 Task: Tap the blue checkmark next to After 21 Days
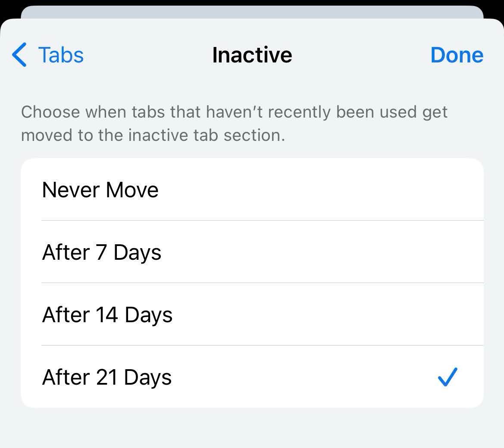(x=447, y=376)
